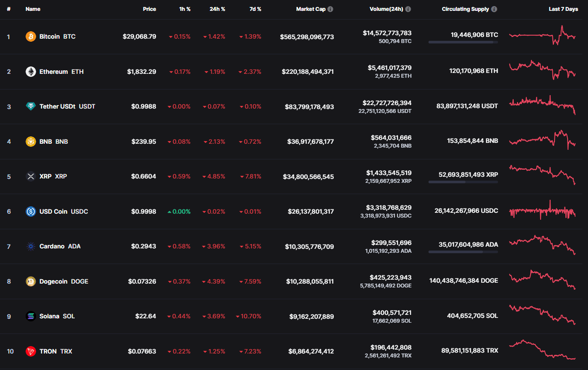Click the Dogecoin icon
Image resolution: width=588 pixels, height=370 pixels.
tap(30, 281)
